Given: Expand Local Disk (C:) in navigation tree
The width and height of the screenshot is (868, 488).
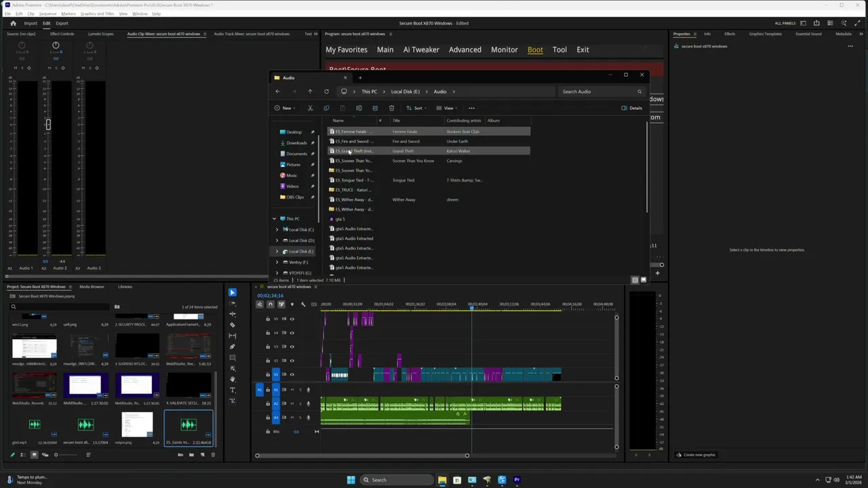Looking at the screenshot, I should click(x=277, y=230).
